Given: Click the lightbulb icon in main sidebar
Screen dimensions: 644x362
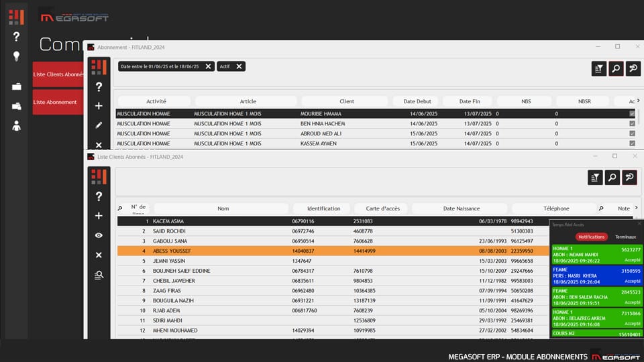Looking at the screenshot, I should pos(16,56).
